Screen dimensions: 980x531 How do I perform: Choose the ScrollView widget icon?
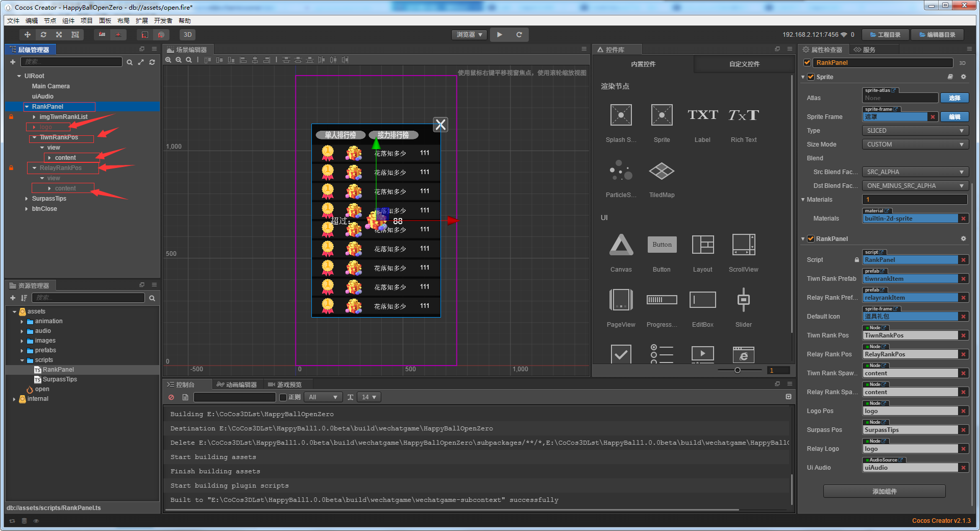tap(743, 245)
